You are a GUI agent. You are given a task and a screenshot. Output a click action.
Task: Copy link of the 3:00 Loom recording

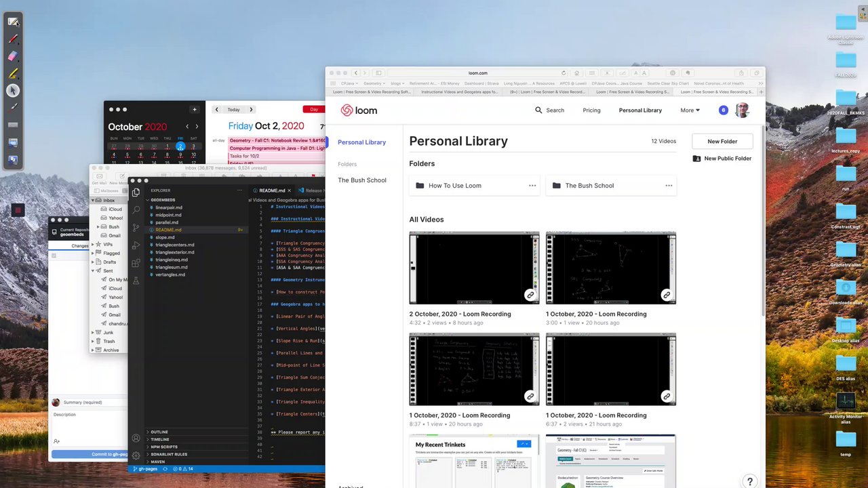(x=667, y=295)
